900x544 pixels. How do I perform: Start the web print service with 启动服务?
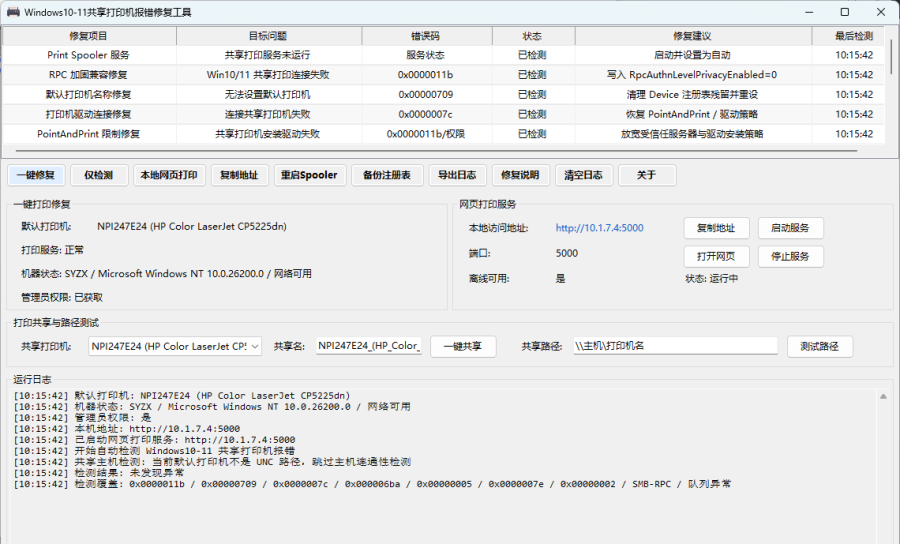790,228
